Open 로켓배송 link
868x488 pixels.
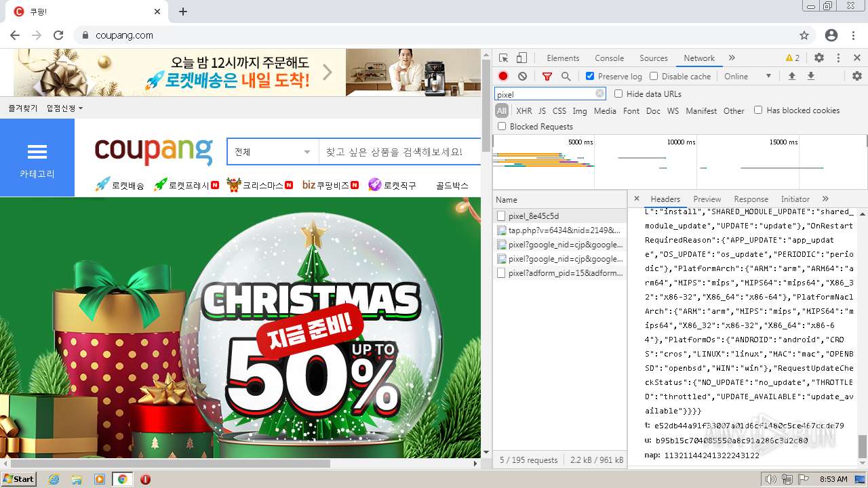pyautogui.click(x=119, y=185)
